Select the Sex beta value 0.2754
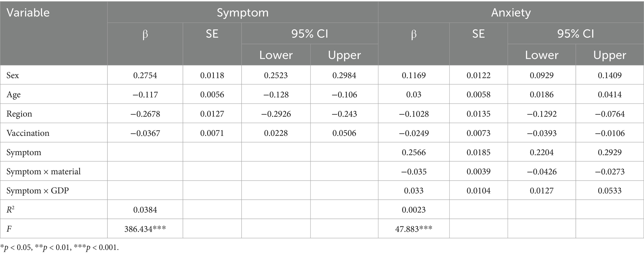Viewport: 644px width, 255px height. coord(145,75)
